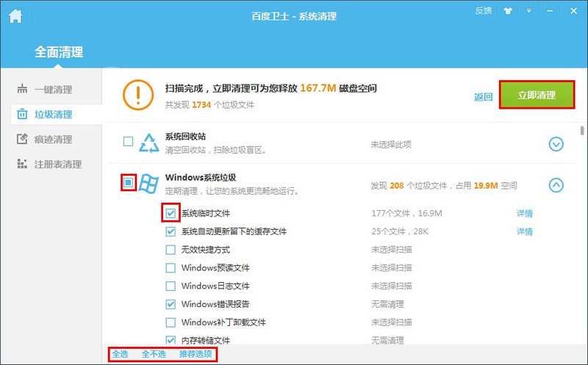Image resolution: width=588 pixels, height=365 pixels.
Task: Click the recycle icon for 系统回收站
Action: click(149, 143)
